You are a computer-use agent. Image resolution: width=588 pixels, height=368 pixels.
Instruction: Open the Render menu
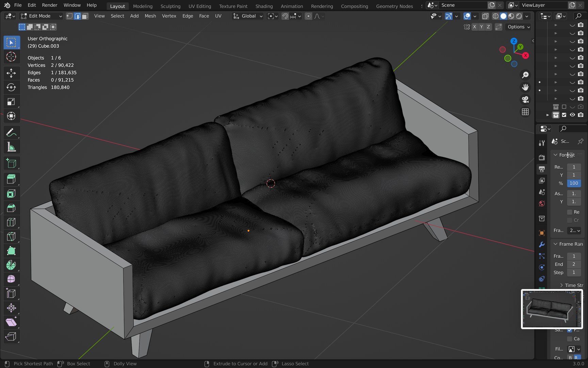tap(49, 5)
